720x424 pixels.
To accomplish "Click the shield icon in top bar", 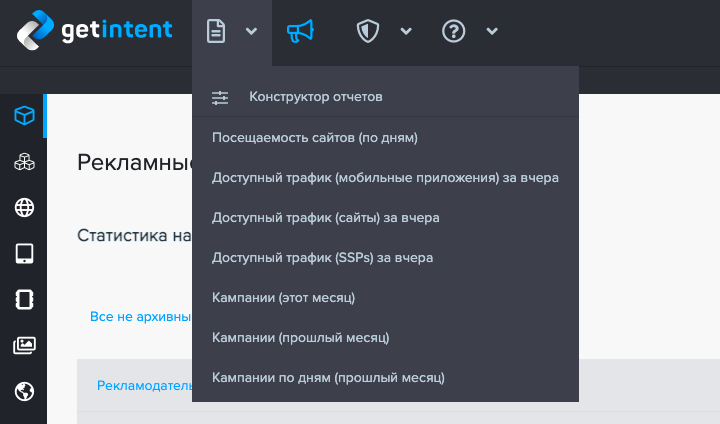I will tap(367, 32).
